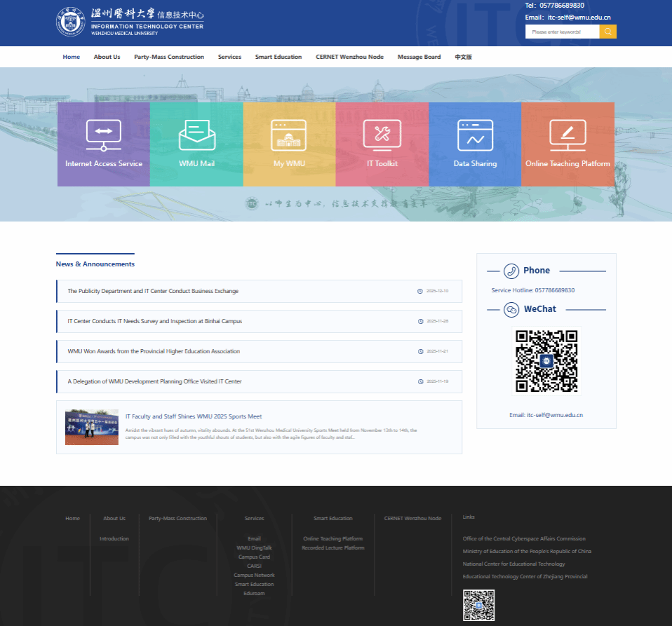Open the WMU Mail envelope icon
672x626 pixels.
[x=196, y=135]
